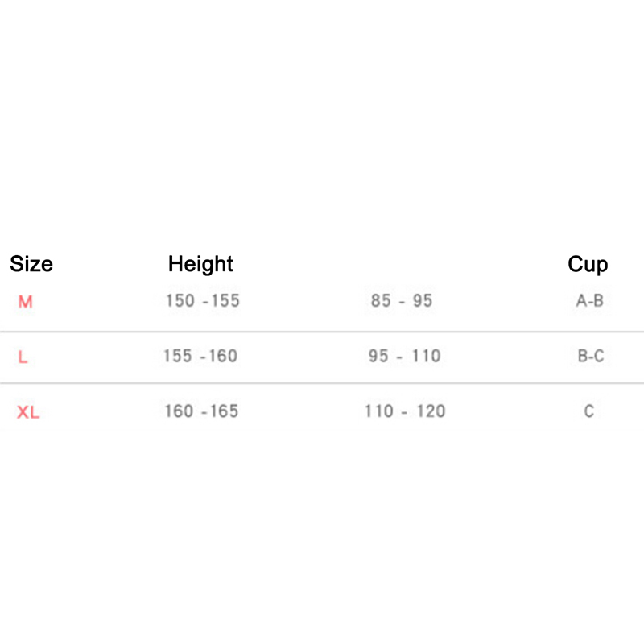The width and height of the screenshot is (644, 644).
Task: Click the 95 - 110 range in L row
Action: tap(404, 356)
